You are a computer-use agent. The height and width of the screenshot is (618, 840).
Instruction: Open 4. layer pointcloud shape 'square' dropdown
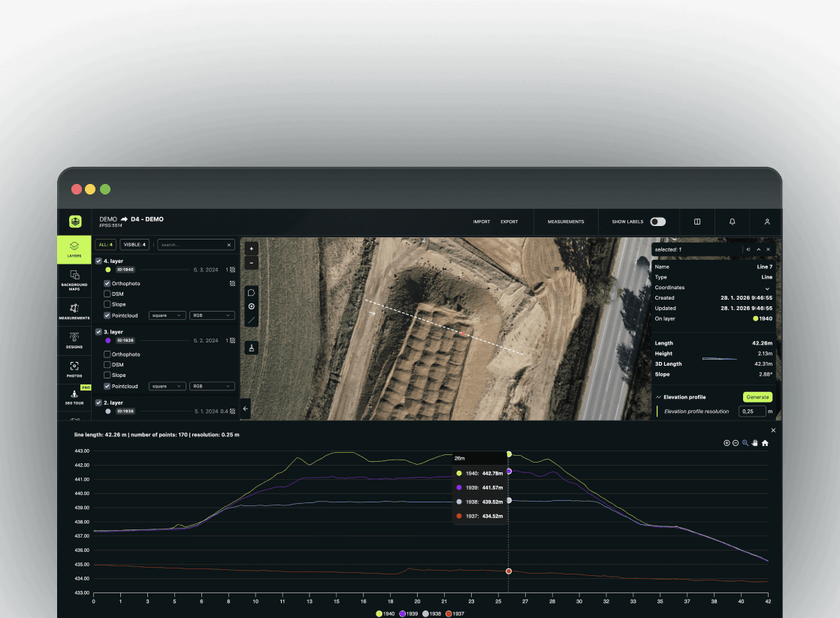coord(167,315)
